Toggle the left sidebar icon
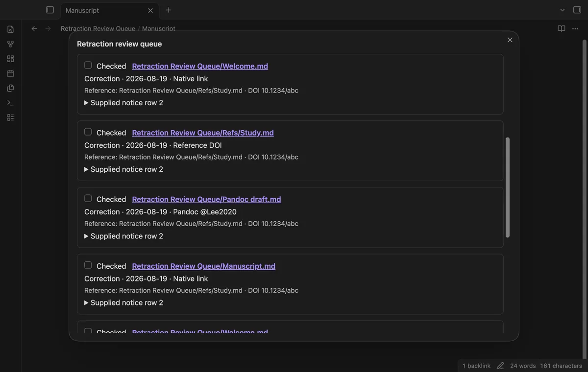Screen dimensions: 588x372 click(49, 10)
